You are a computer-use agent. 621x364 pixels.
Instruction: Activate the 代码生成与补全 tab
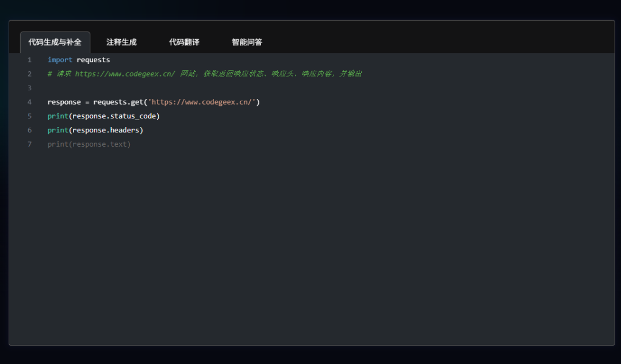(55, 41)
